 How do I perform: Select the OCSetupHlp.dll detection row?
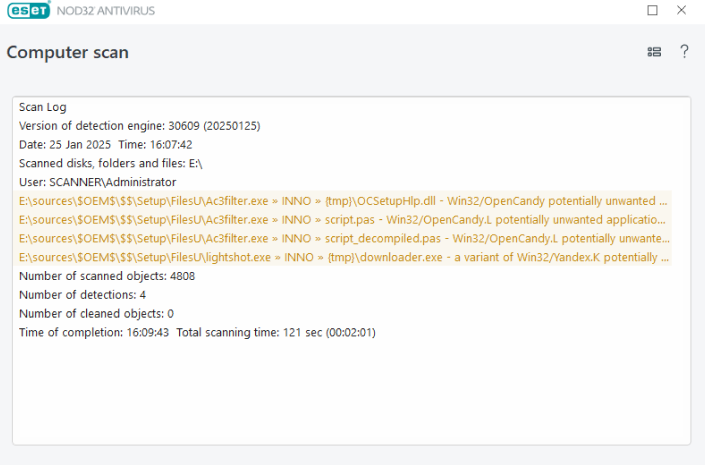click(x=343, y=201)
